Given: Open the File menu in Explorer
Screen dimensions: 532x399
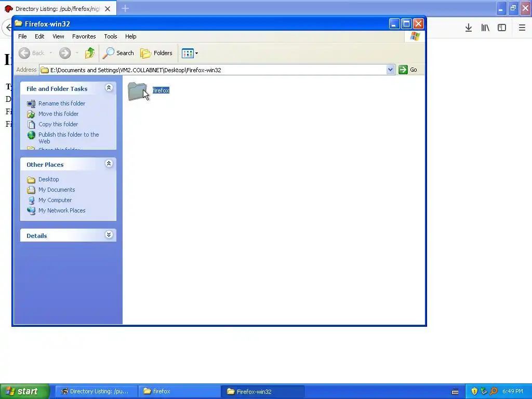Looking at the screenshot, I should click(x=22, y=36).
